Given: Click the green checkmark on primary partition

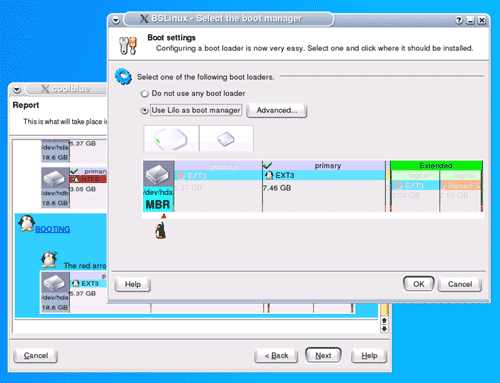Looking at the screenshot, I should coord(267,165).
